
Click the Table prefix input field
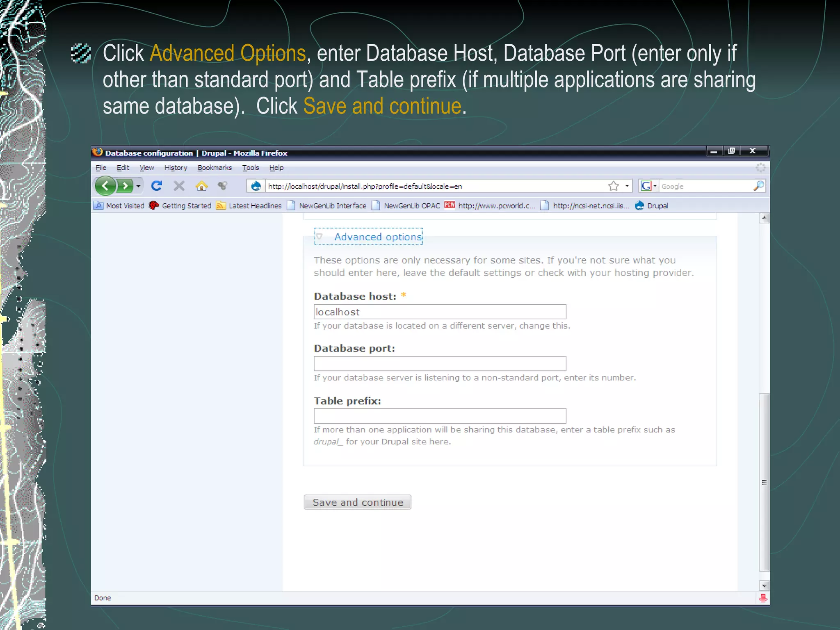click(440, 416)
